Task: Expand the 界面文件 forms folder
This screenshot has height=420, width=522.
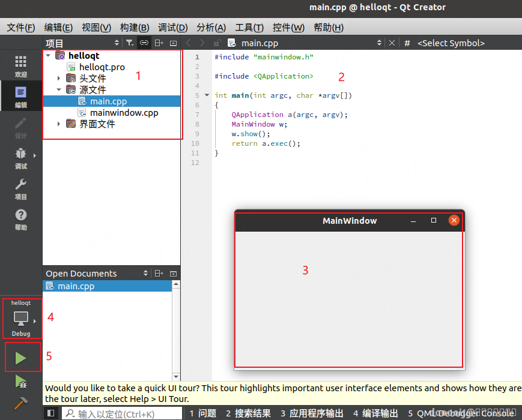Action: point(59,124)
